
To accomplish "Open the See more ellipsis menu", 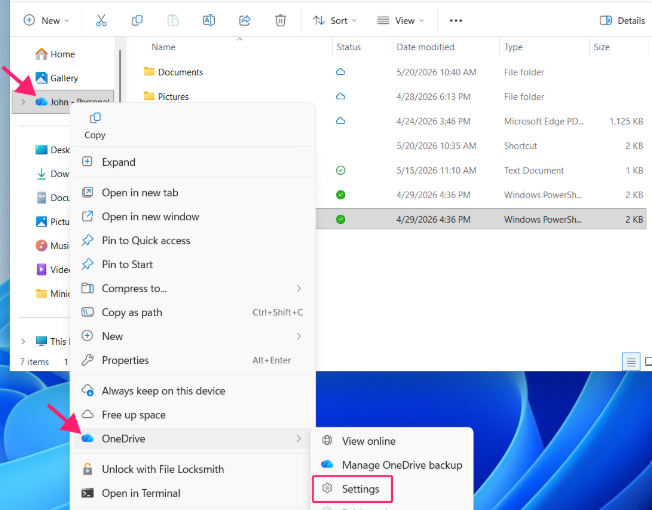I will 456,20.
